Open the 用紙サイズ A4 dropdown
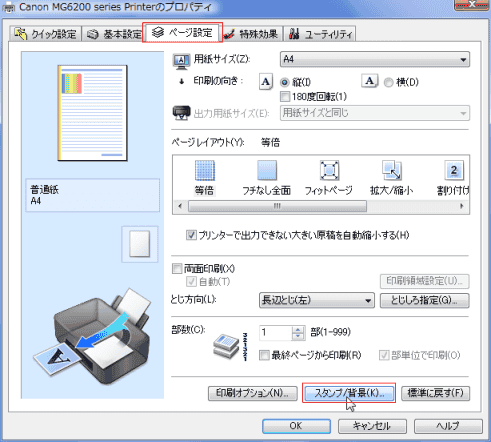The height and width of the screenshot is (442, 491). pyautogui.click(x=375, y=59)
